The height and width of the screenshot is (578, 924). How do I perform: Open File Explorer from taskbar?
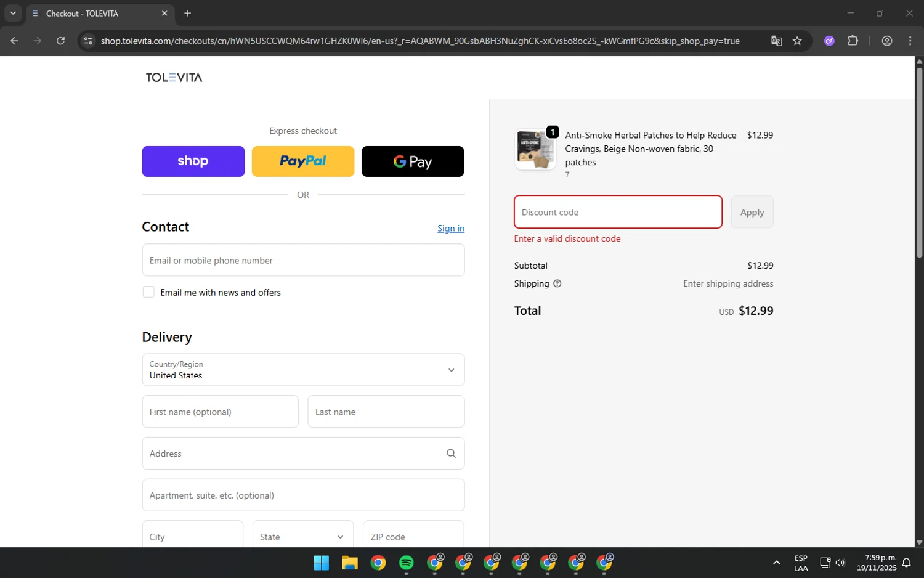point(350,563)
